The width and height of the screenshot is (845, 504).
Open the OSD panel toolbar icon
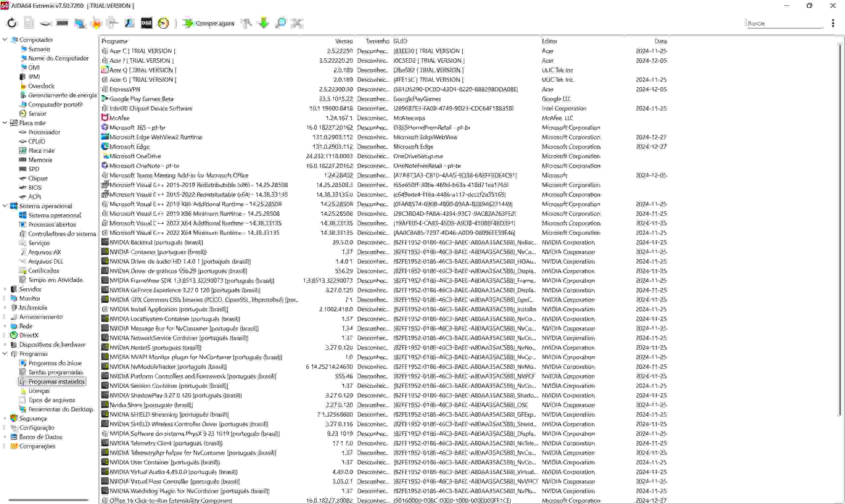pos(147,23)
